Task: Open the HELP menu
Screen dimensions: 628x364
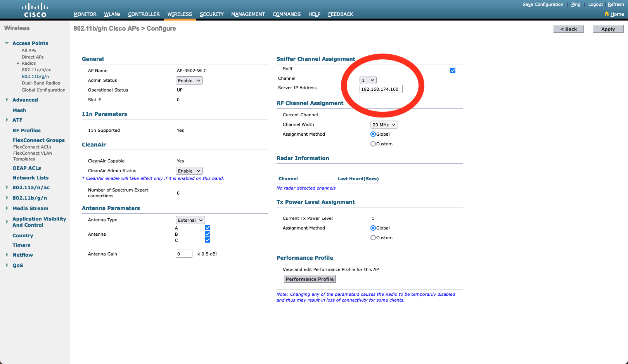Action: [x=315, y=14]
